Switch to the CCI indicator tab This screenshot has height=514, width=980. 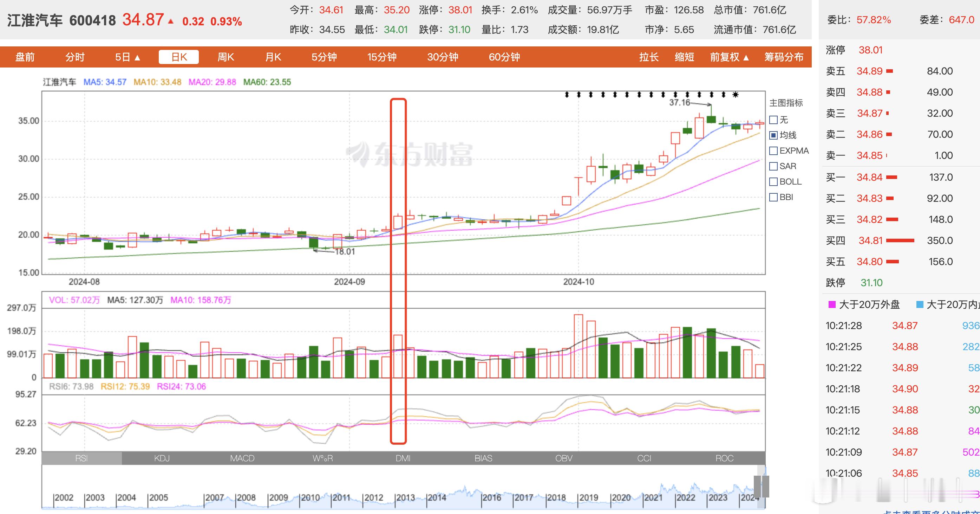tap(644, 458)
